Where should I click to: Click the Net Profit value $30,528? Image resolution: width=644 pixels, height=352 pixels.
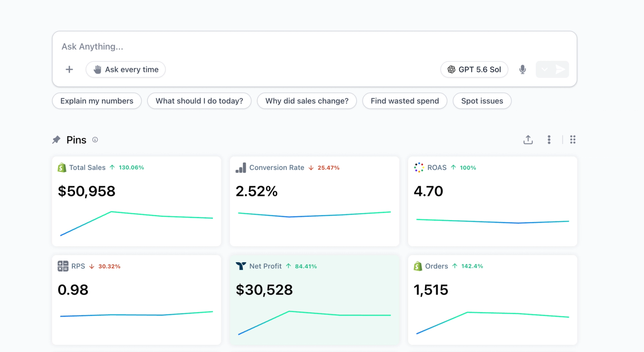[x=264, y=290]
